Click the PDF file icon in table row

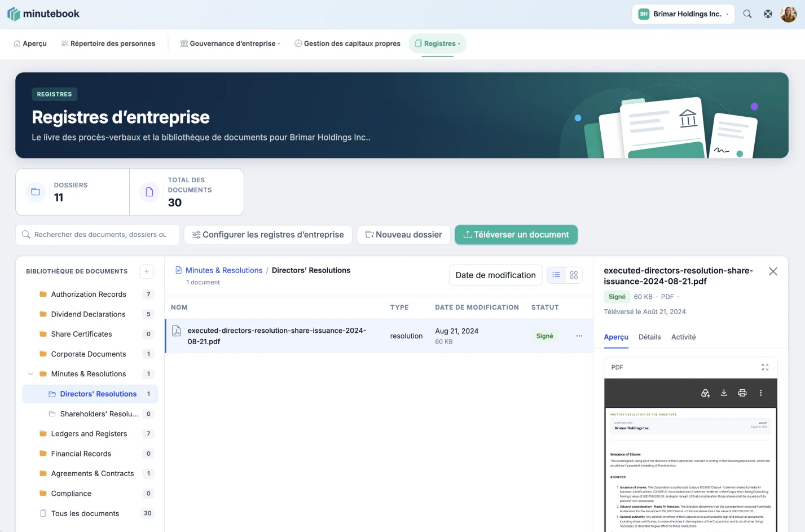(177, 331)
